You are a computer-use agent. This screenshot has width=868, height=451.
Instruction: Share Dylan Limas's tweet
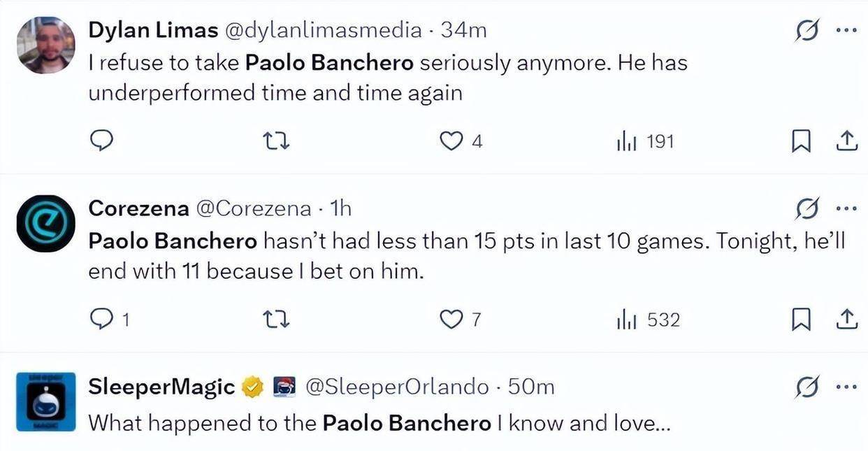pos(846,141)
